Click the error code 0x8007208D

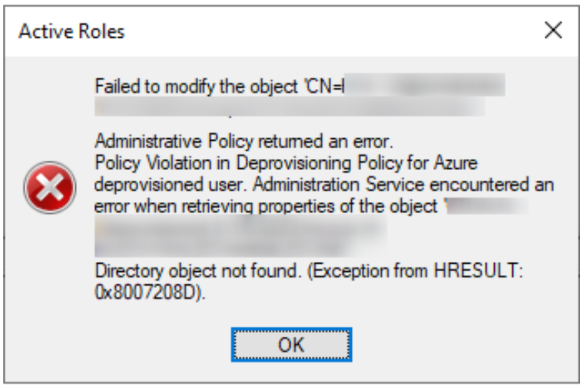(149, 292)
